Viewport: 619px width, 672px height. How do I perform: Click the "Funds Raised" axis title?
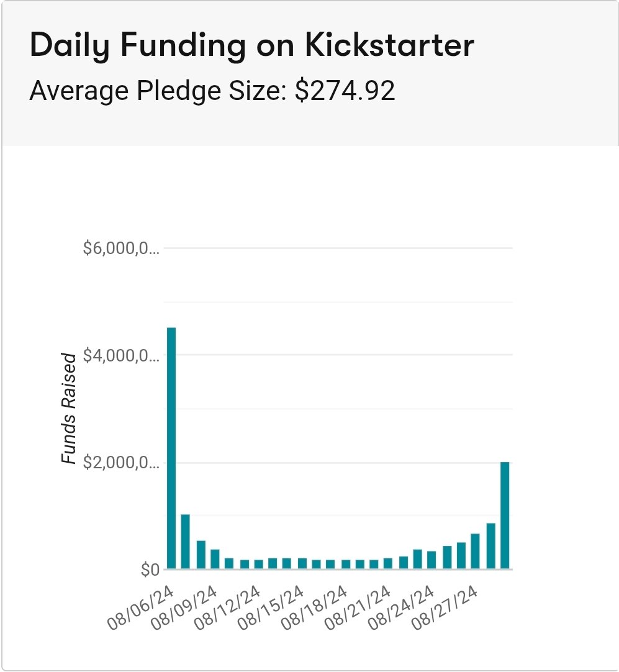(x=69, y=409)
